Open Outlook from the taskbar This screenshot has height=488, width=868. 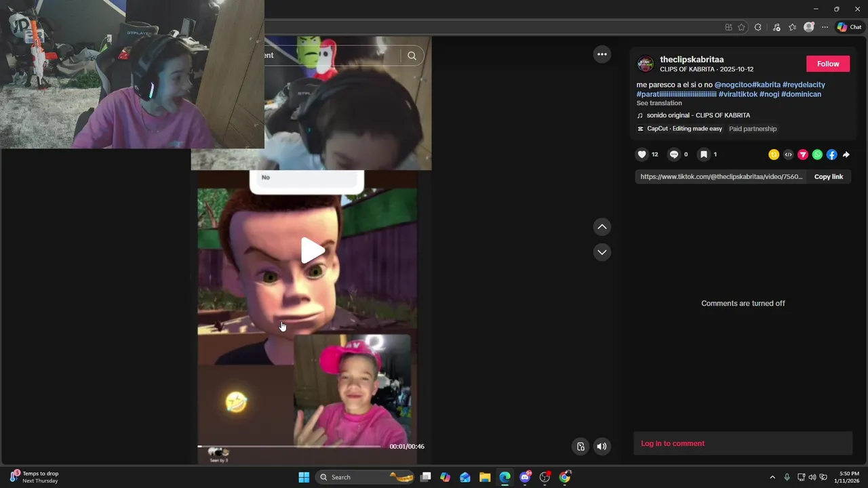(x=465, y=477)
